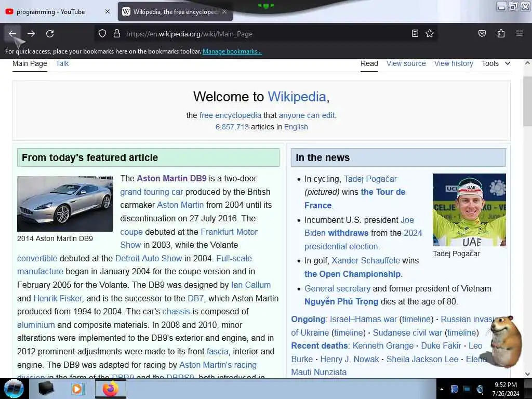
Task: Click the anyone can edit link
Action: 307,115
